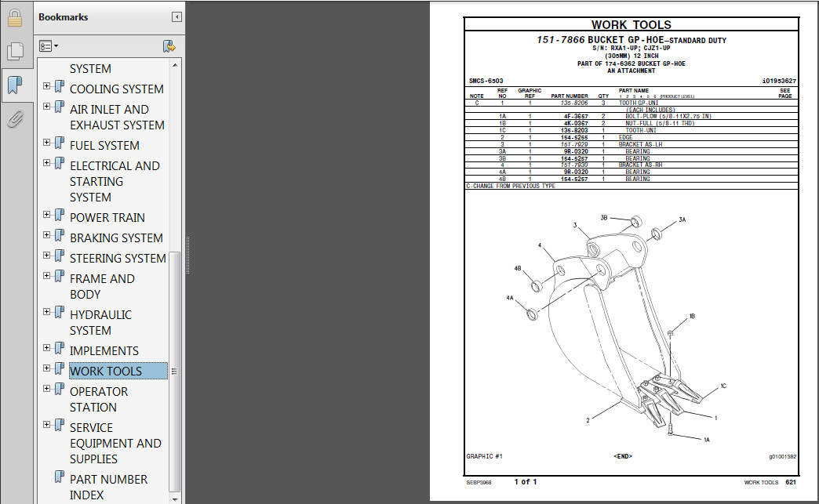Expand the WORK TOOLS bookmark
This screenshot has width=819, height=504.
(x=46, y=368)
